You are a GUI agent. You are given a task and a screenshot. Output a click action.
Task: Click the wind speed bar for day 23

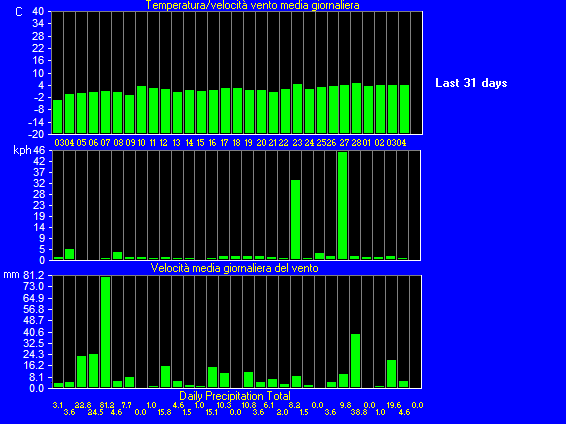tap(295, 219)
